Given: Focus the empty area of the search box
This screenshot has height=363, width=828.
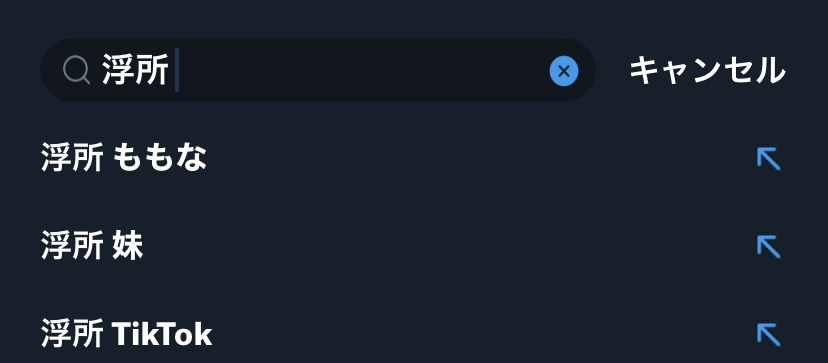Looking at the screenshot, I should click(362, 70).
